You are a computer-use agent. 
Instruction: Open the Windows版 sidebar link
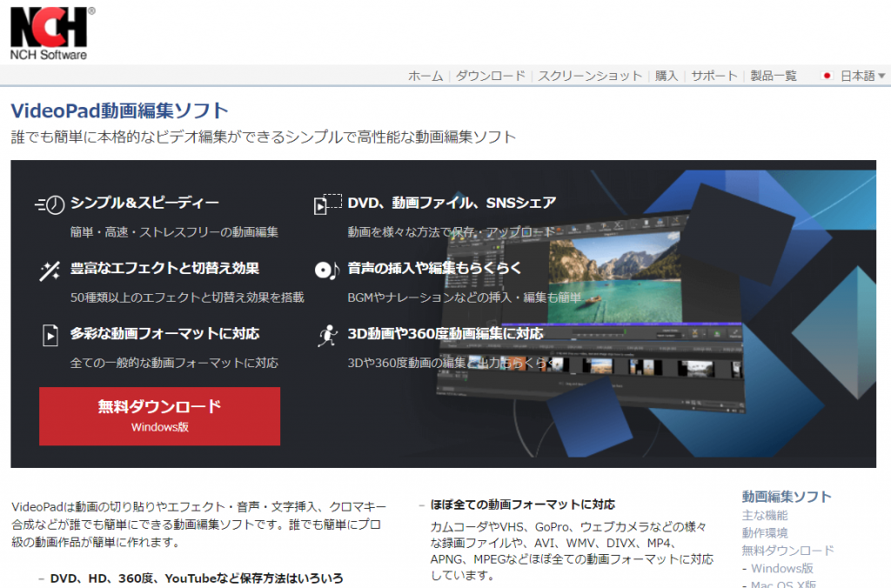[782, 568]
